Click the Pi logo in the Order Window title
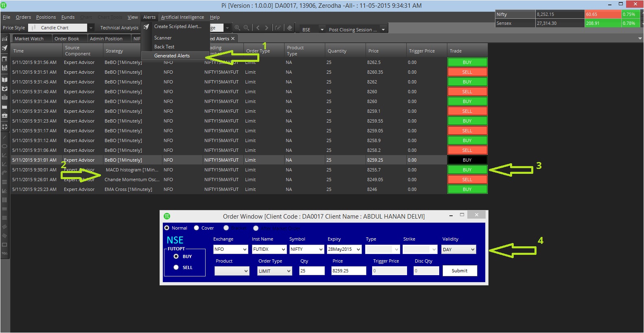Screen dimensions: 644x333 [x=167, y=216]
